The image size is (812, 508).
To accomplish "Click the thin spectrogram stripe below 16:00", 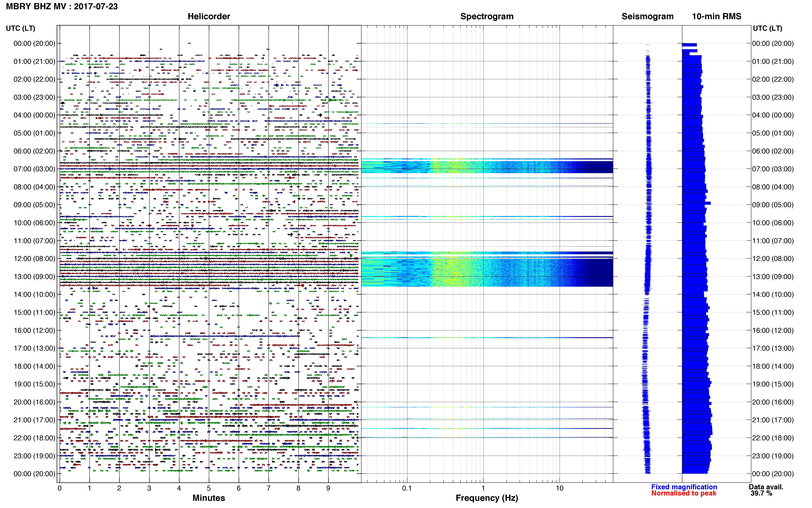I will click(487, 338).
